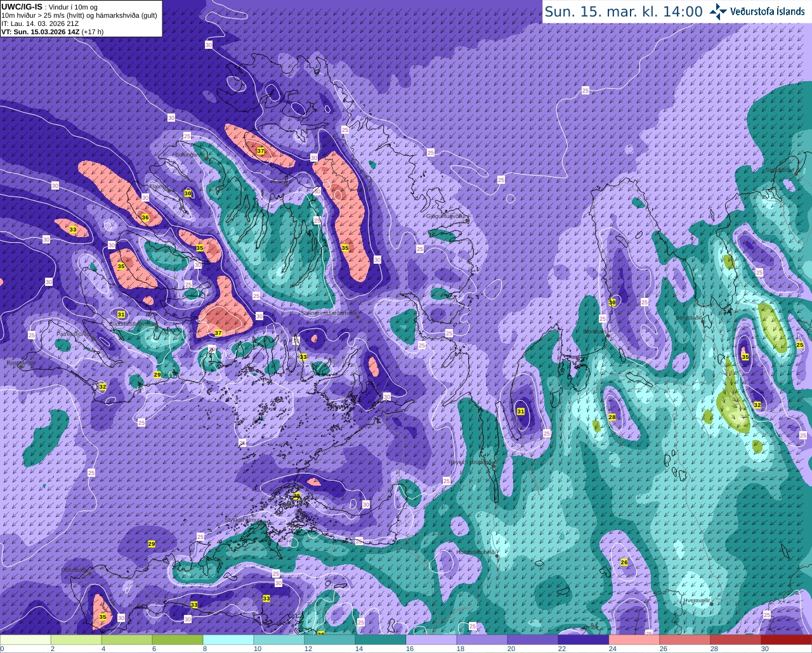This screenshot has height=653, width=812.
Task: Click the yellow 29 marker below Bíldudalsflugvöllur
Action: (157, 375)
